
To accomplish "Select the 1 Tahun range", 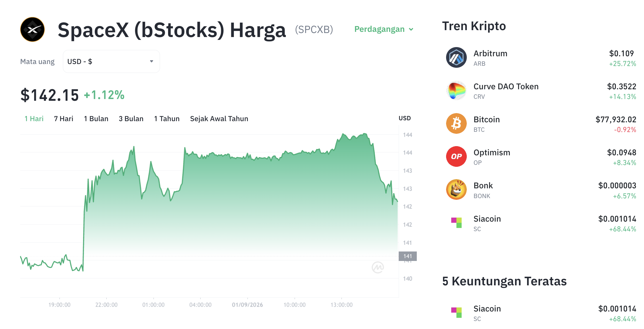I will pyautogui.click(x=167, y=119).
